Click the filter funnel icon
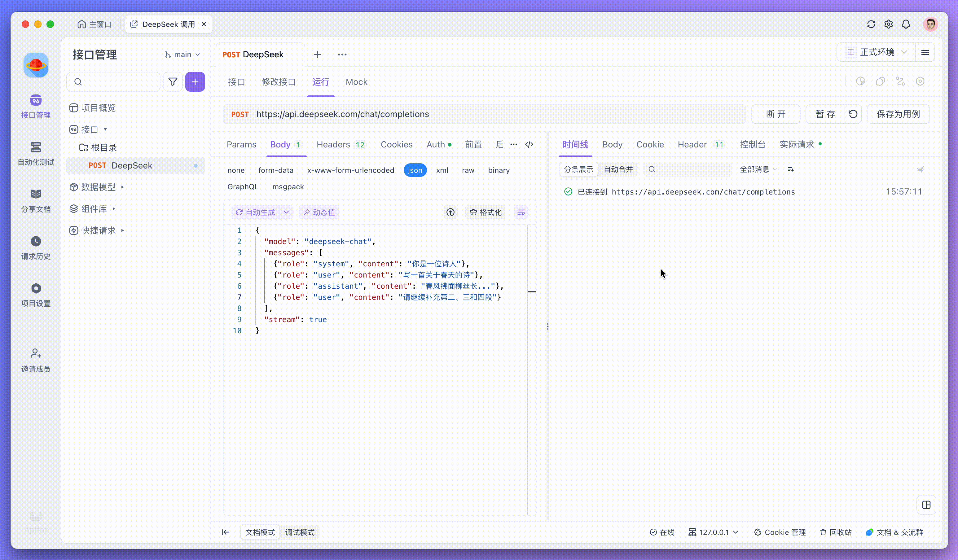 click(x=173, y=82)
